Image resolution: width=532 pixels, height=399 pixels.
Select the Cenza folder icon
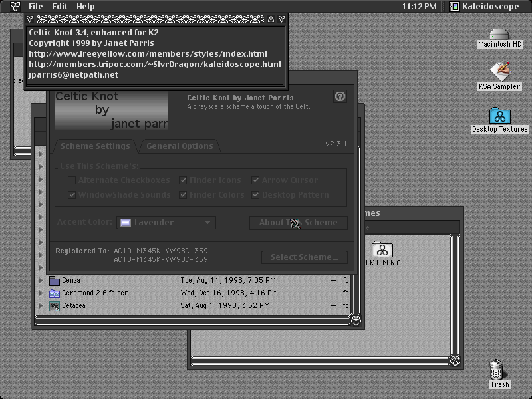pyautogui.click(x=55, y=281)
